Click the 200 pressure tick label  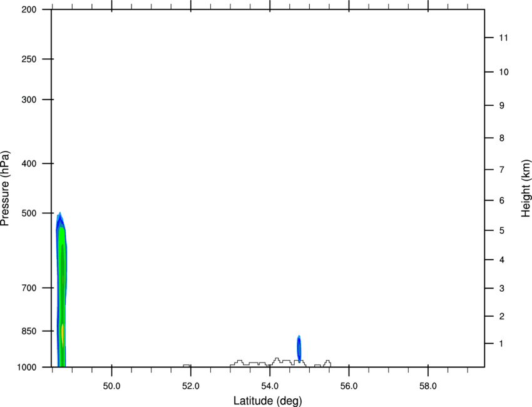(29, 9)
